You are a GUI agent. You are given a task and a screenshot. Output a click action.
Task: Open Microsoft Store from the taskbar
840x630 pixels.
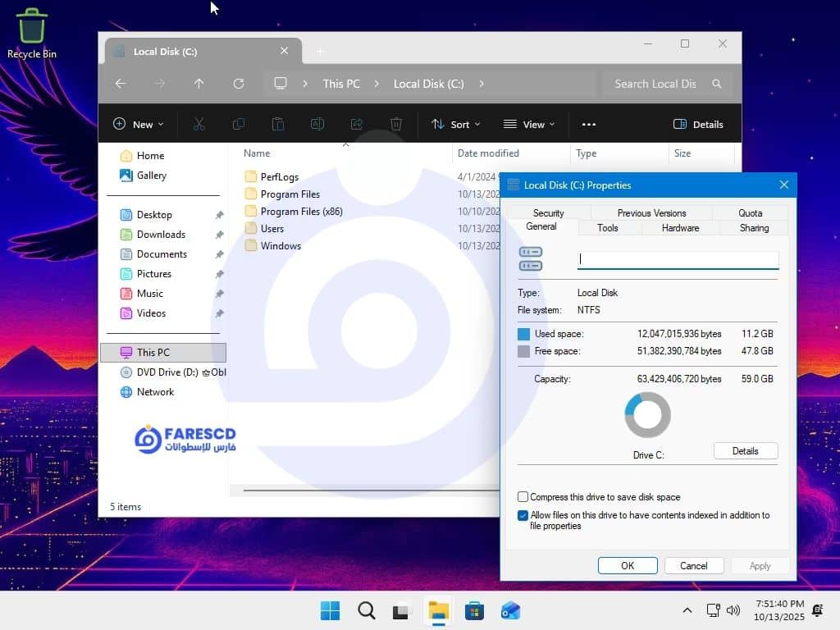coord(474,611)
